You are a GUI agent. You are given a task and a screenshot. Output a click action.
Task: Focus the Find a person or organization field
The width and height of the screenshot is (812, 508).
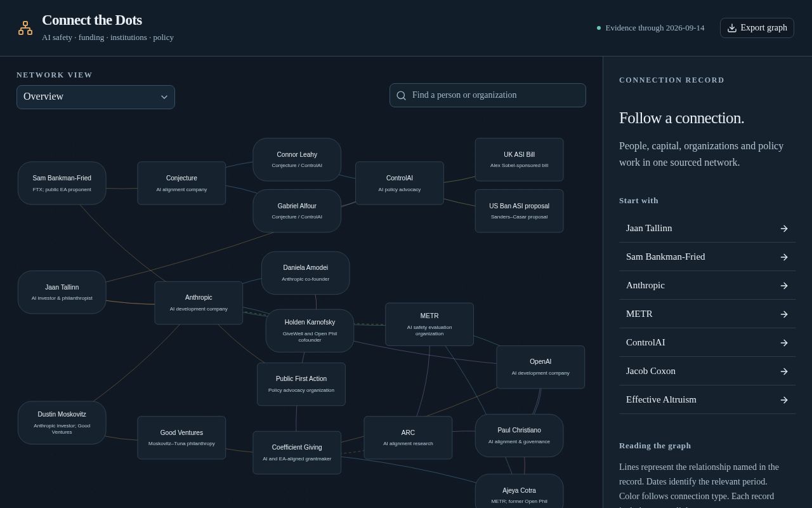(488, 95)
